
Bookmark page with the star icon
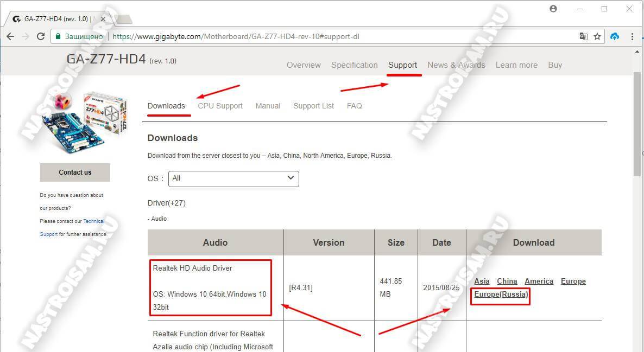(x=597, y=36)
